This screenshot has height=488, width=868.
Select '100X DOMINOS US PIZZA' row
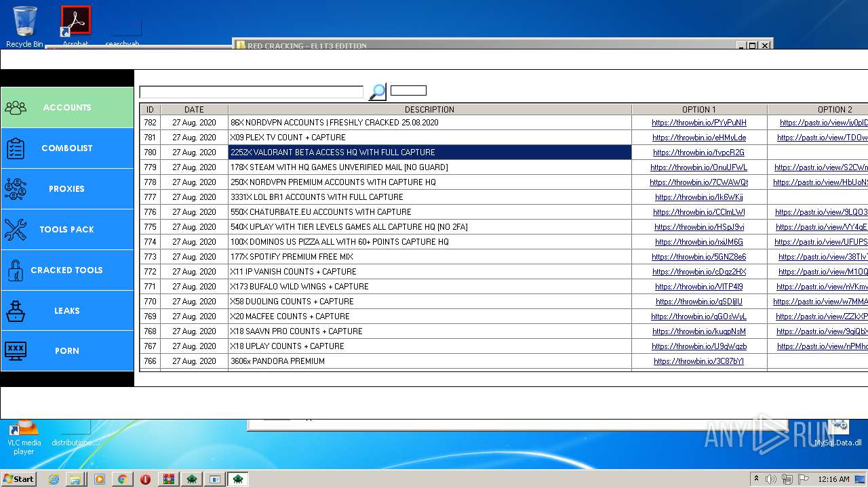pyautogui.click(x=430, y=242)
